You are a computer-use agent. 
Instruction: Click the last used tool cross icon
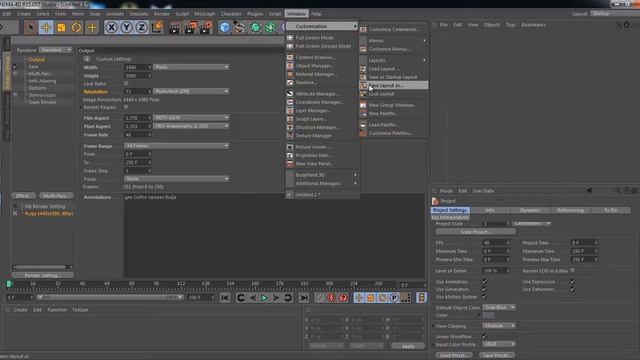[x=92, y=27]
